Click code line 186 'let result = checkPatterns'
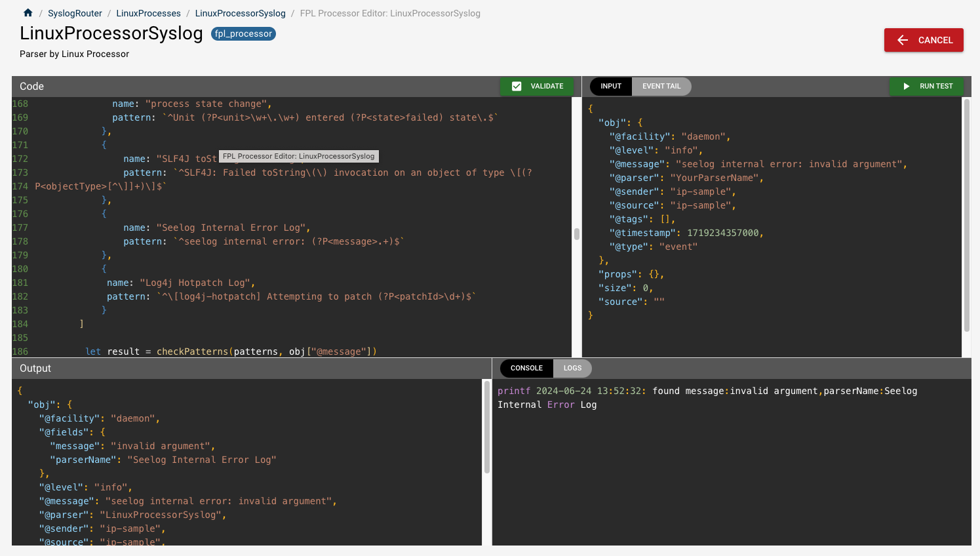This screenshot has width=980, height=556. [x=231, y=351]
